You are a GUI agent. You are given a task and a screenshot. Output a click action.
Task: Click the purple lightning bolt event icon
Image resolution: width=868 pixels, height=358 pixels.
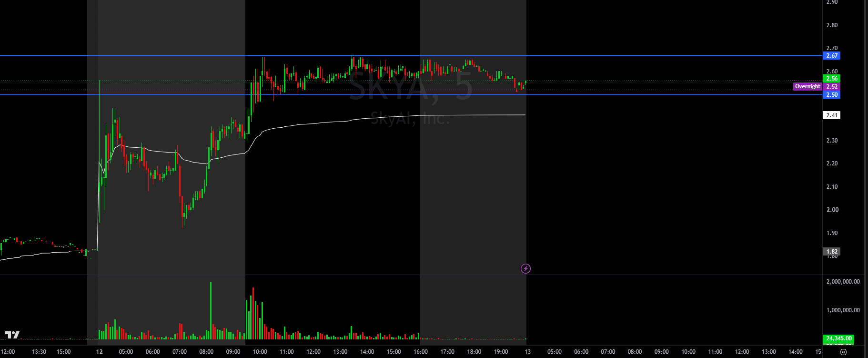525,269
